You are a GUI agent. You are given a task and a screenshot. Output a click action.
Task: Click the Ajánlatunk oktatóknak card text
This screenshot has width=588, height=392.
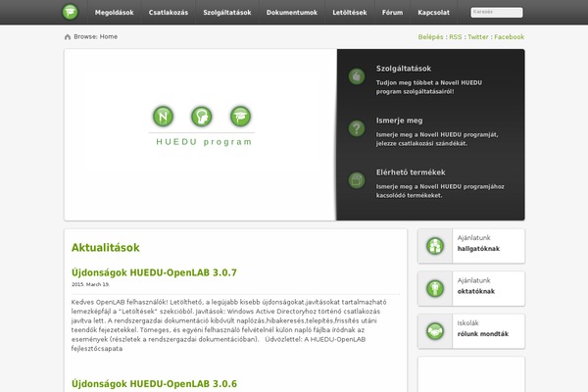coord(476,286)
